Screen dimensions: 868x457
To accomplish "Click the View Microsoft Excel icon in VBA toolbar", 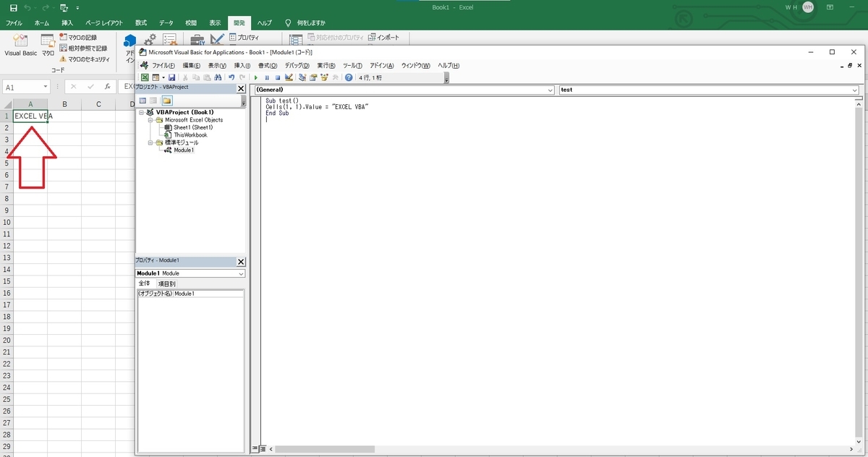I will coord(145,77).
